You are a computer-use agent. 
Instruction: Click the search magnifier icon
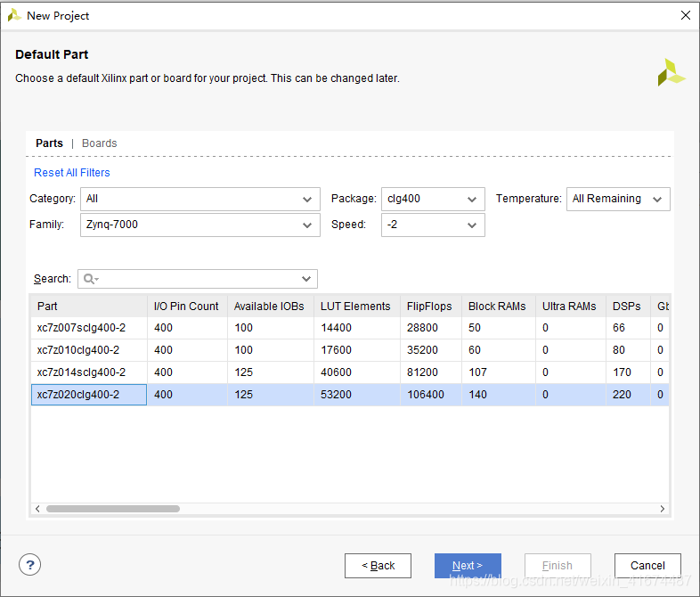point(91,279)
